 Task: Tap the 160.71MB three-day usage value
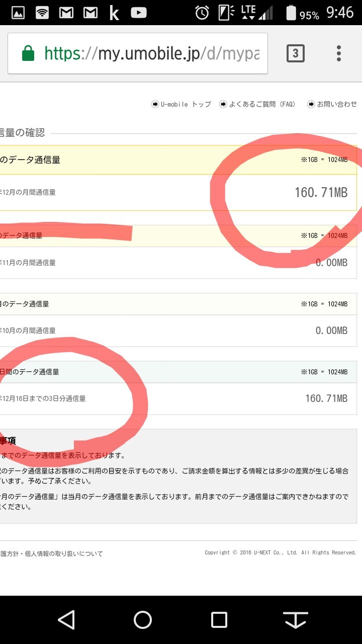(x=326, y=398)
